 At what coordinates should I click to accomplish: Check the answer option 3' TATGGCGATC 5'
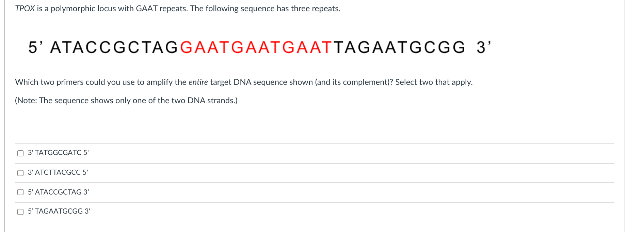click(20, 153)
